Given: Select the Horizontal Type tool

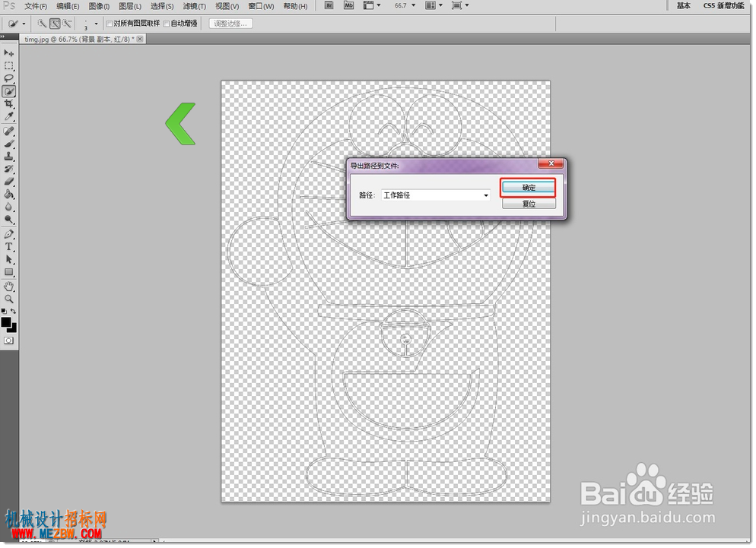Looking at the screenshot, I should [8, 247].
